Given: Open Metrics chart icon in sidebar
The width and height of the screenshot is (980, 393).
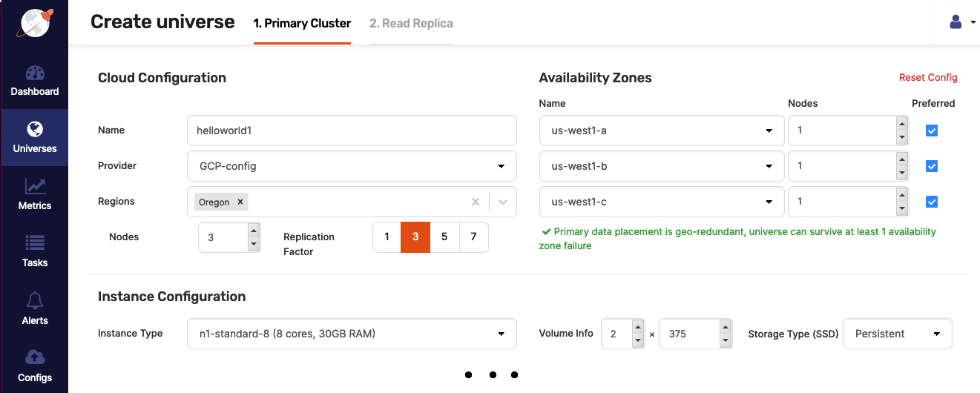Looking at the screenshot, I should pyautogui.click(x=35, y=187).
